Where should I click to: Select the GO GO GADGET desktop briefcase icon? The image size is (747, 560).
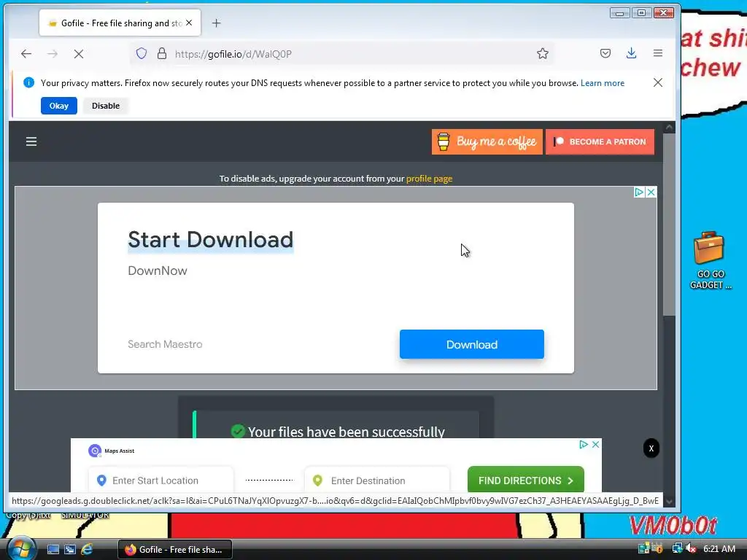click(709, 260)
